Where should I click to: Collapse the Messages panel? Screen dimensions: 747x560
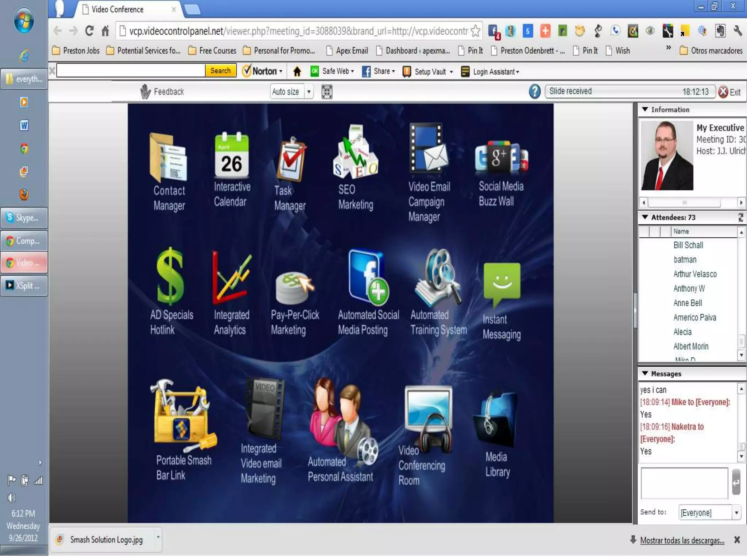[x=645, y=374]
